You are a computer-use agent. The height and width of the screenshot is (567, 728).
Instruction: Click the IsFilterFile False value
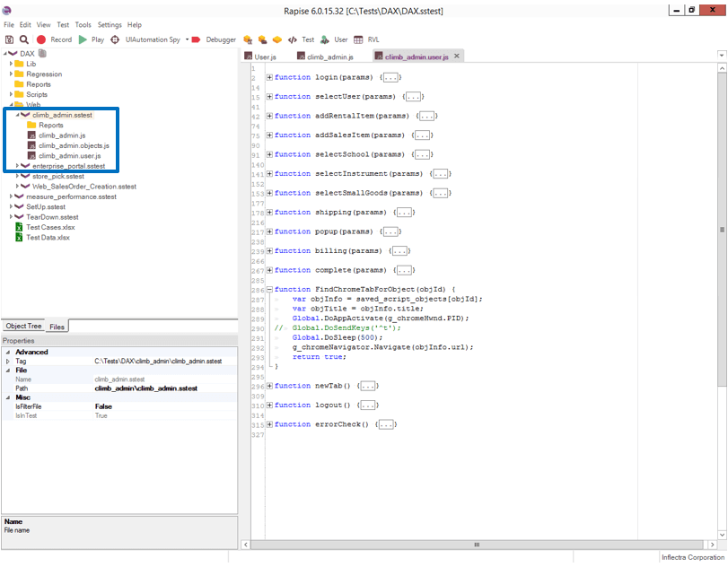tap(103, 407)
